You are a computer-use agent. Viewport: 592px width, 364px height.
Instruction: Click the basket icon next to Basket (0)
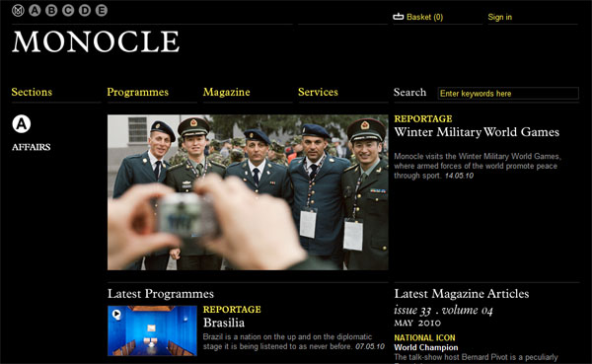(x=399, y=17)
